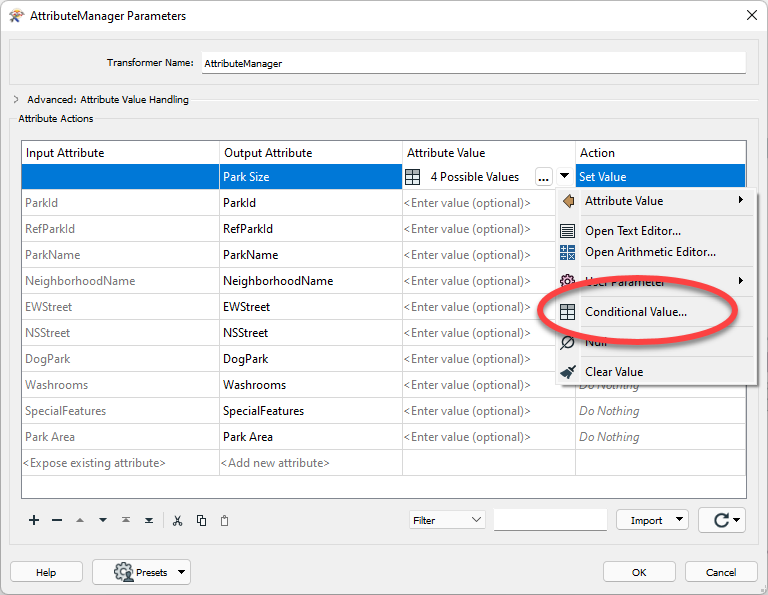Click Park Area output attribute cell
The image size is (768, 595).
click(311, 437)
